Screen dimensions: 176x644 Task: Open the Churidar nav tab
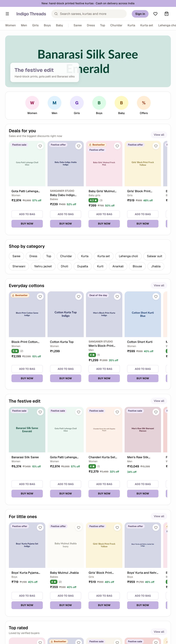pyautogui.click(x=116, y=25)
